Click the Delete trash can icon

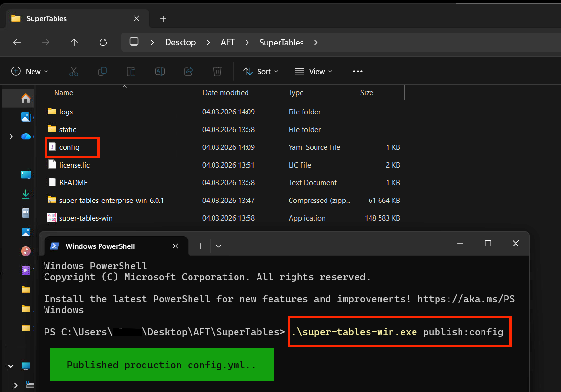pos(217,71)
